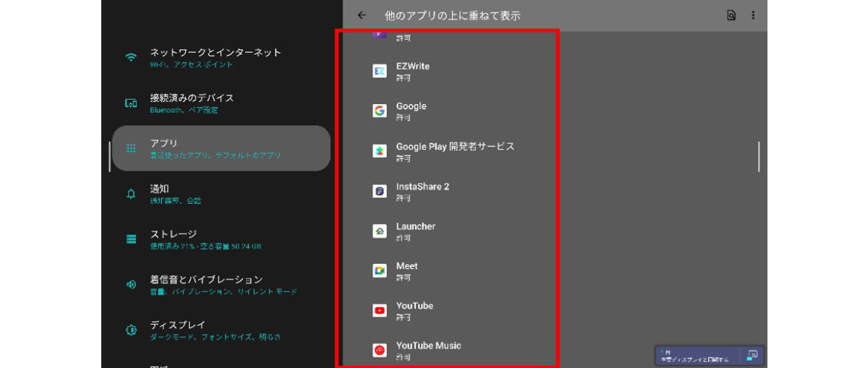868x368 pixels.
Task: Open the search icon in the top bar
Action: point(731,15)
